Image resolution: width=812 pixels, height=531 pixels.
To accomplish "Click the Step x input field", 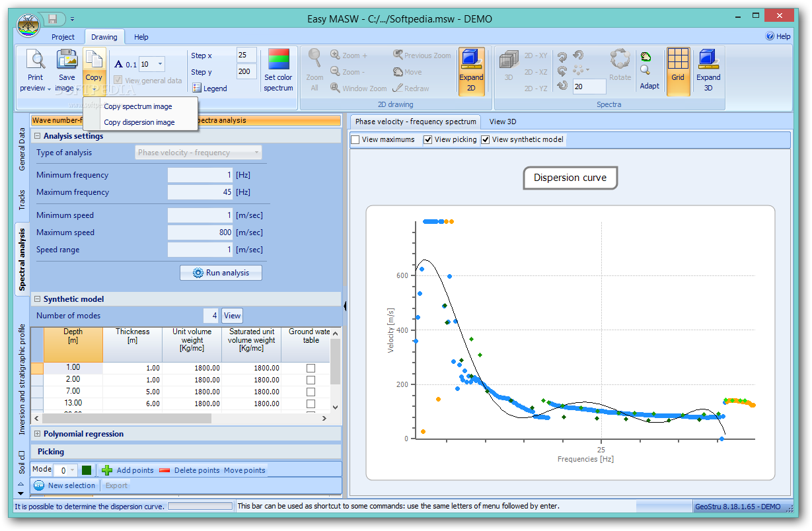I will tap(246, 55).
